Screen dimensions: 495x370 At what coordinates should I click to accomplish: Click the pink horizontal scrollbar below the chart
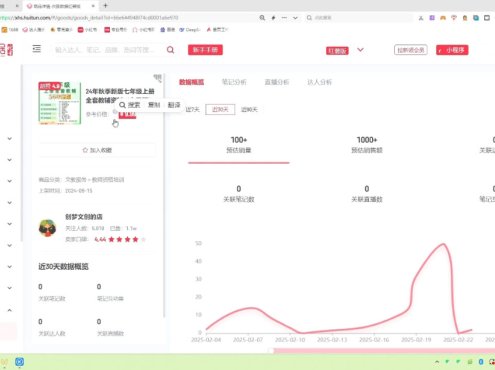[383, 351]
